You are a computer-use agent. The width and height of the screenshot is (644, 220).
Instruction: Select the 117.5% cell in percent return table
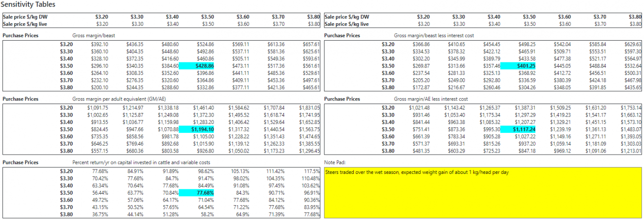point(312,171)
